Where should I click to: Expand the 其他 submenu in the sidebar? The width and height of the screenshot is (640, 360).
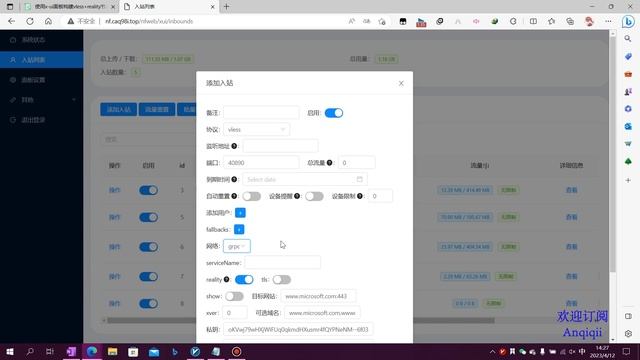coord(42,100)
